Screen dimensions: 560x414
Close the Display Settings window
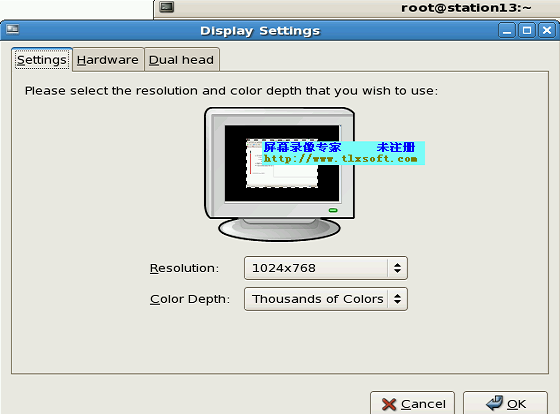(x=547, y=31)
